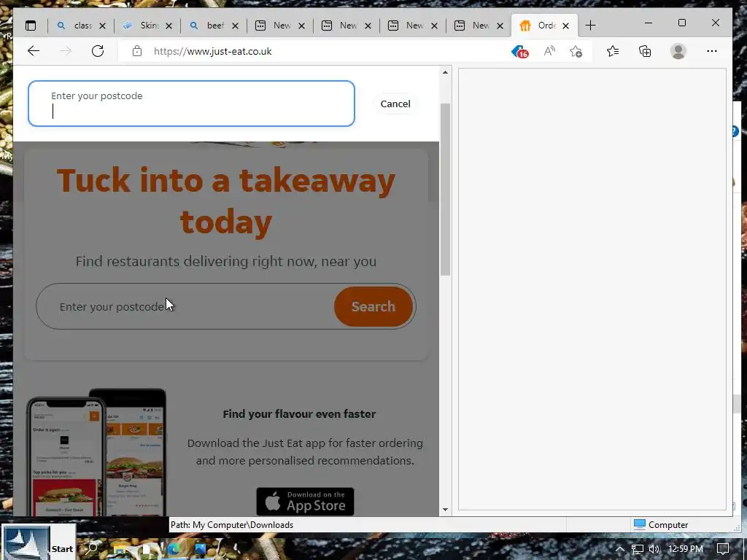This screenshot has height=560, width=747.
Task: Open the network status tray icon
Action: point(638,549)
